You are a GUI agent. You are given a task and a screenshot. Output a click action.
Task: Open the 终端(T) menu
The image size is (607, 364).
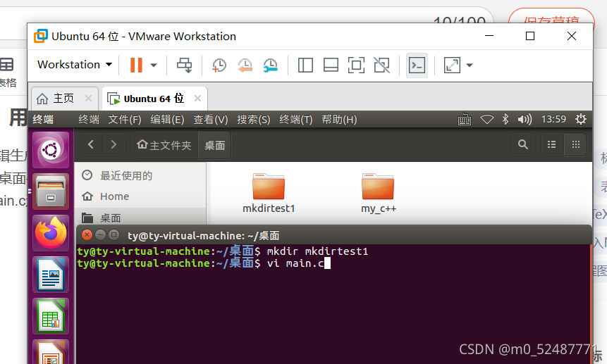click(x=296, y=120)
